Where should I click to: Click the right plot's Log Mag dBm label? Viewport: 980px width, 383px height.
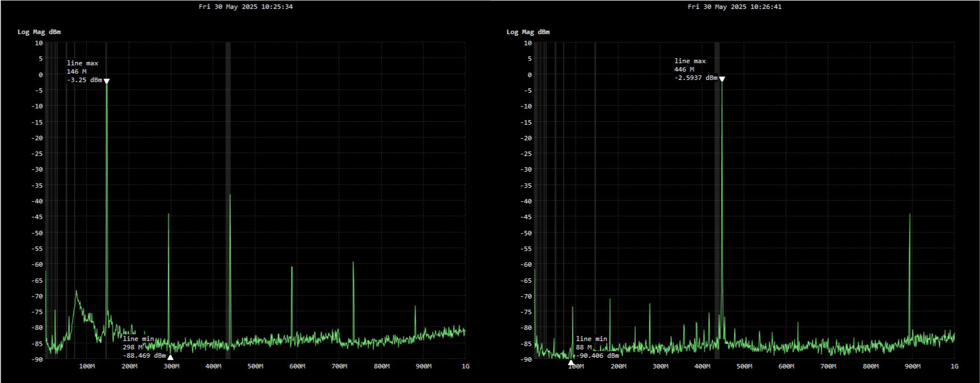(x=528, y=32)
